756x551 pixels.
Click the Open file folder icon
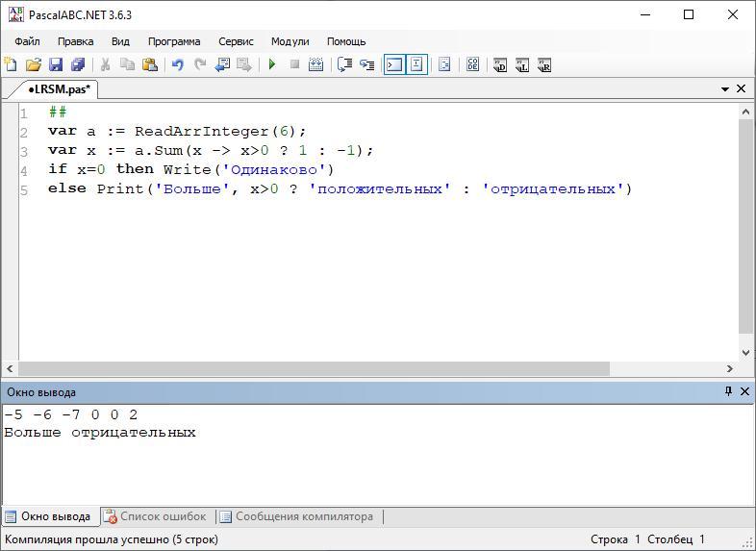pos(33,64)
